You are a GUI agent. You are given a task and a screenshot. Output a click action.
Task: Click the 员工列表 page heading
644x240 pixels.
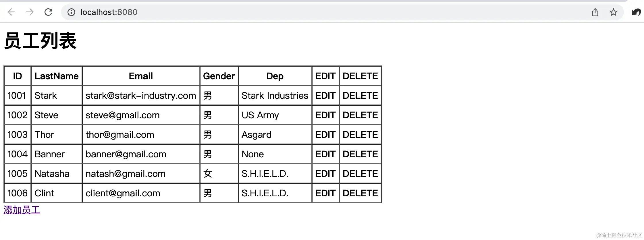(40, 41)
